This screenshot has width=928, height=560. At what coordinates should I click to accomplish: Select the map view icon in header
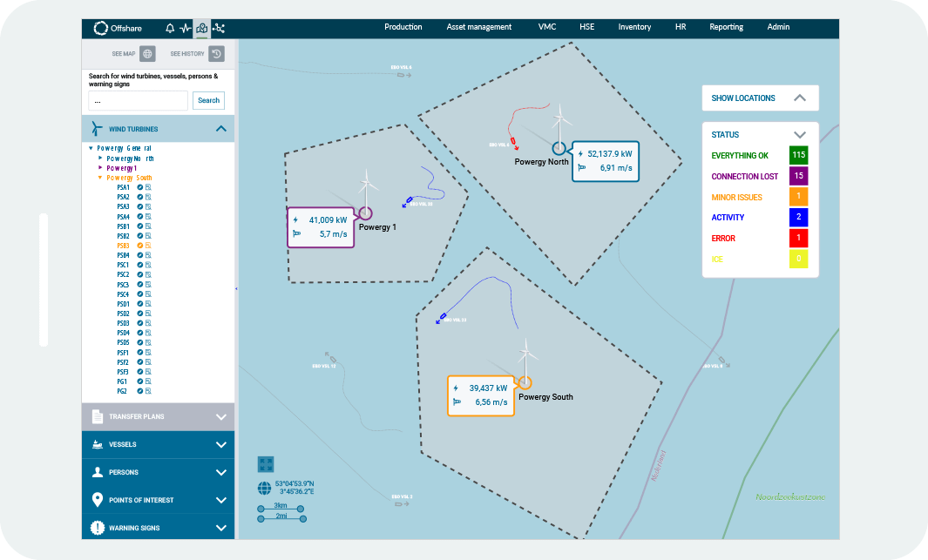click(202, 28)
